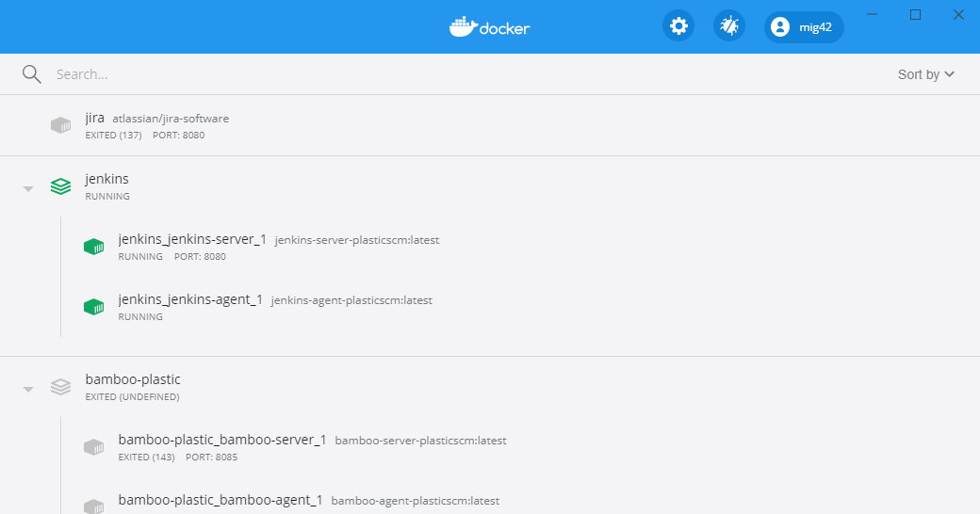Minimize the Docker window

click(x=872, y=14)
